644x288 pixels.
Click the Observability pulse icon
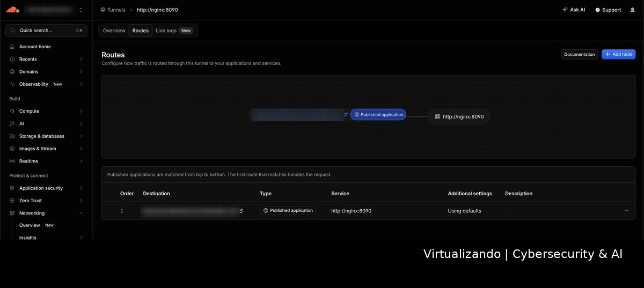(12, 84)
